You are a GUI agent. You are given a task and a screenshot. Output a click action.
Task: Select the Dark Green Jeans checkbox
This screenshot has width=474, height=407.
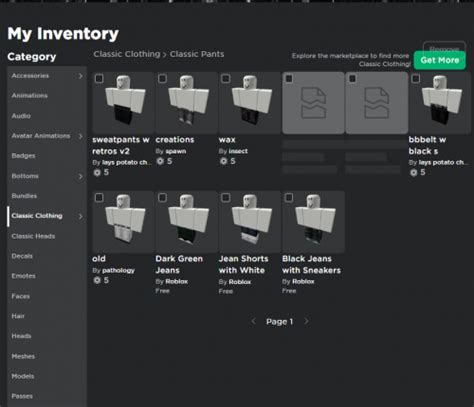[162, 198]
